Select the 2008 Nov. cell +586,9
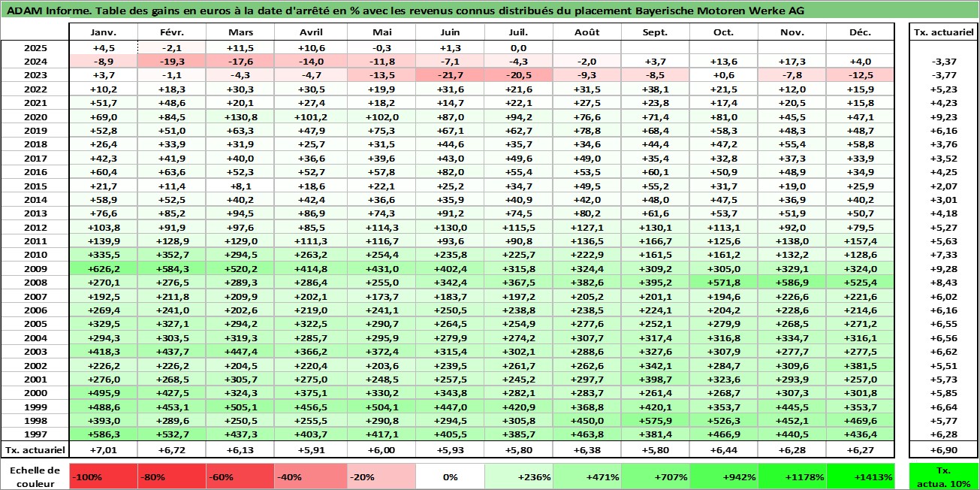Viewport: 980px width, 490px height. pos(792,282)
